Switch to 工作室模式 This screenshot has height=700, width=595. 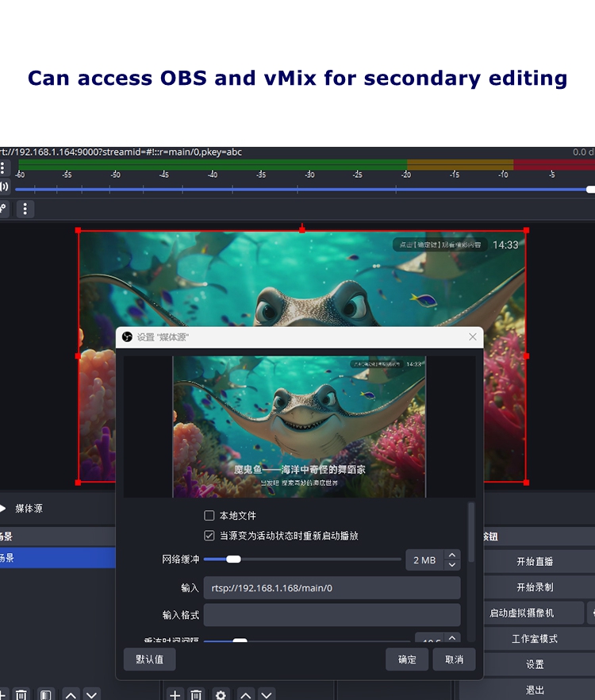click(x=535, y=638)
